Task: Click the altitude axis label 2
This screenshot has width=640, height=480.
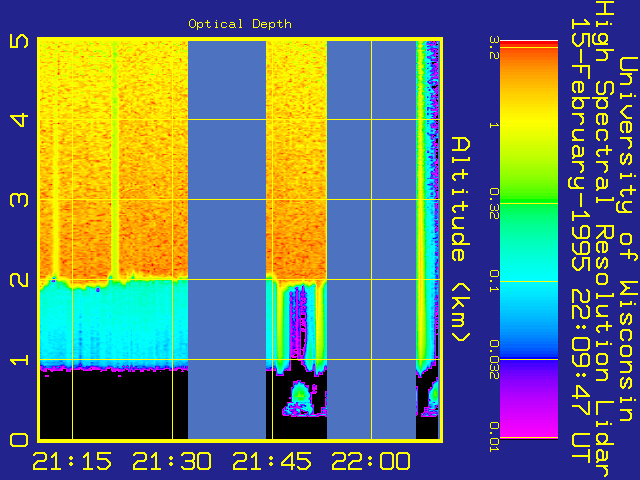Action: click(19, 280)
